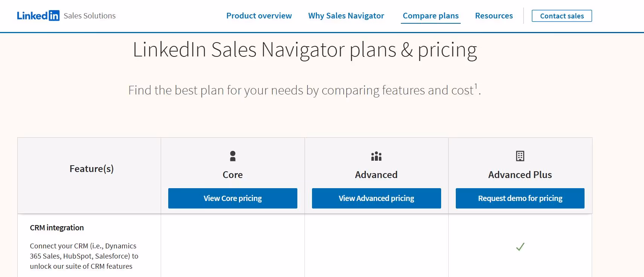Click the green checkmark for CRM integration

[520, 247]
